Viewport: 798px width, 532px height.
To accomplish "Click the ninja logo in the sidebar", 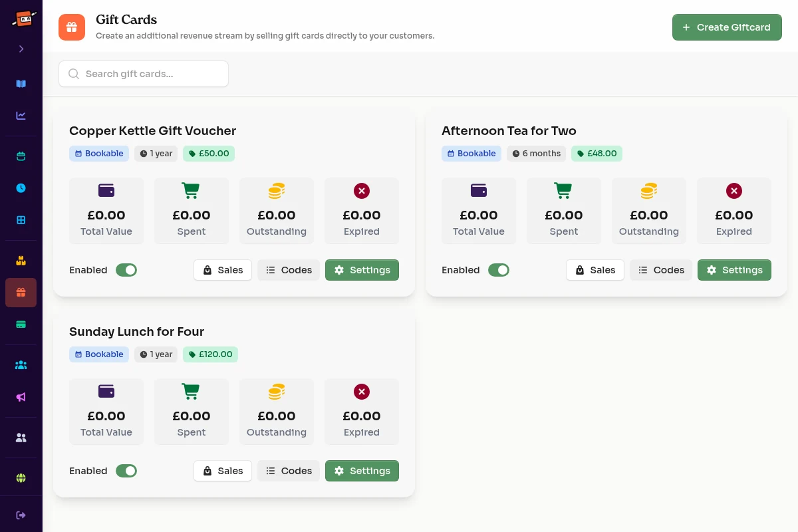I will click(x=23, y=18).
